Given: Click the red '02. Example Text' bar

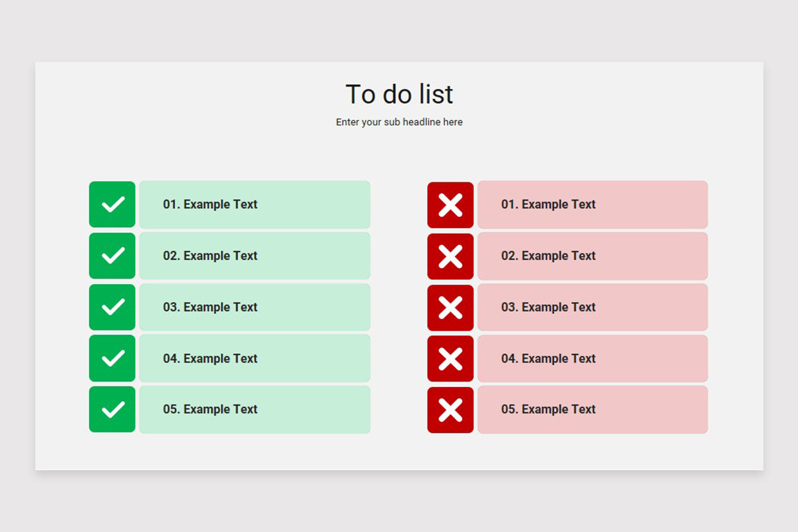Looking at the screenshot, I should (x=592, y=256).
